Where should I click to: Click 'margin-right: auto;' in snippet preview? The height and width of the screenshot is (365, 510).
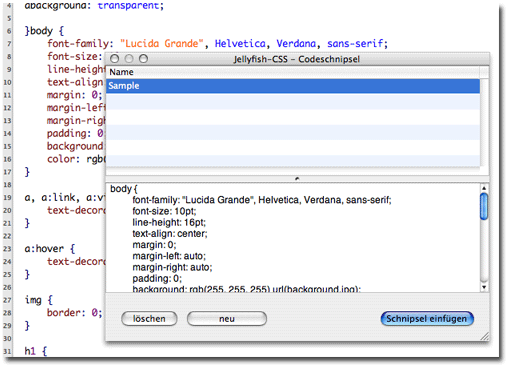coord(172,267)
